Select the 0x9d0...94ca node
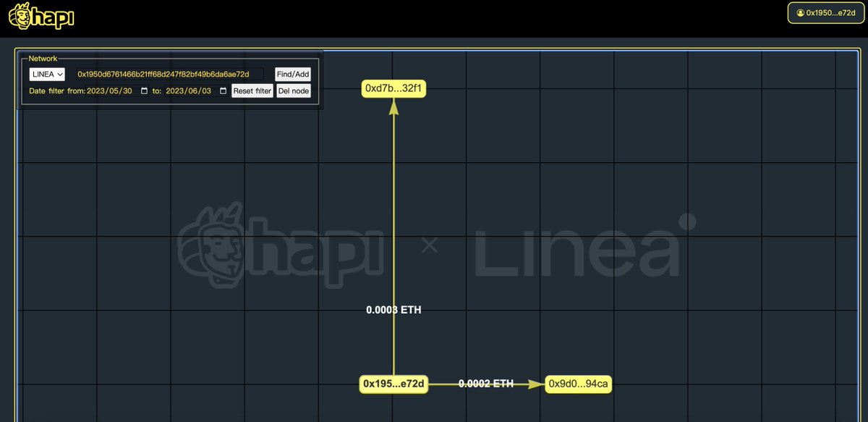 579,384
